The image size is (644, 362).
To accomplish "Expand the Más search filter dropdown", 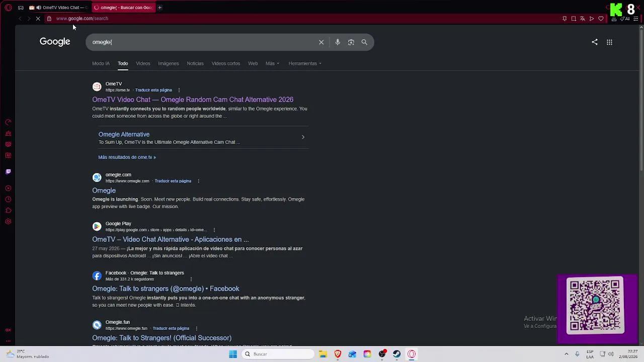I will tap(272, 63).
